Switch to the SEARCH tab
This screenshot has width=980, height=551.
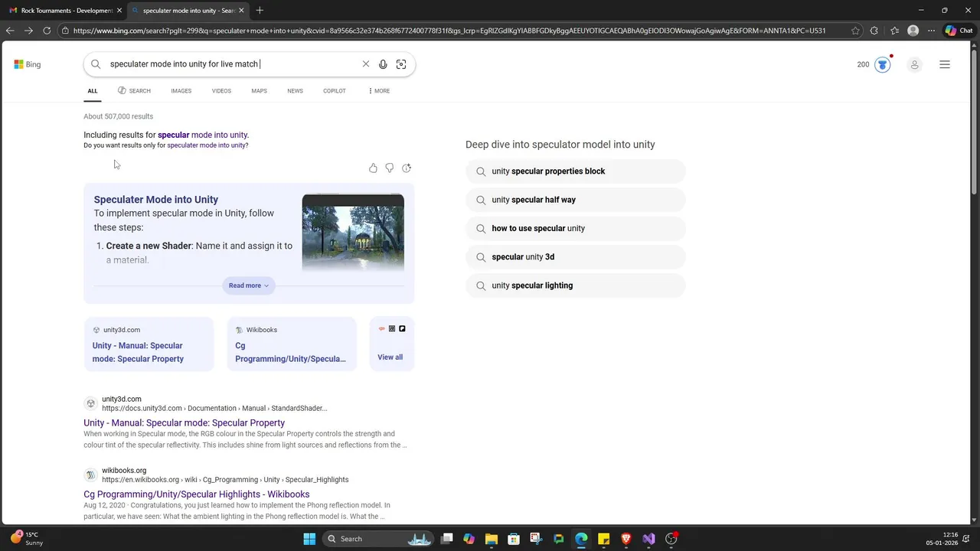(x=134, y=91)
